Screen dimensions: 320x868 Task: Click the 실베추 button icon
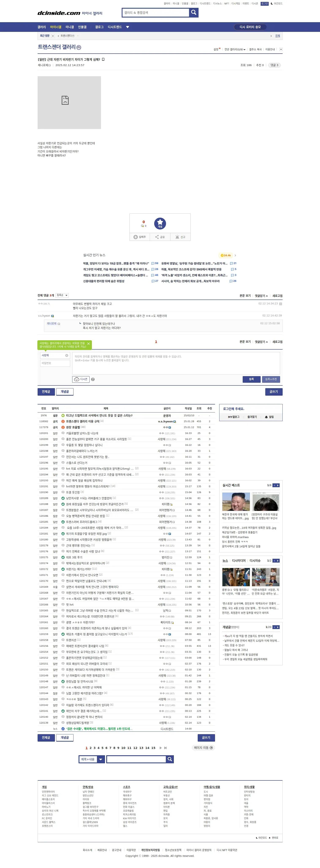[136, 237]
